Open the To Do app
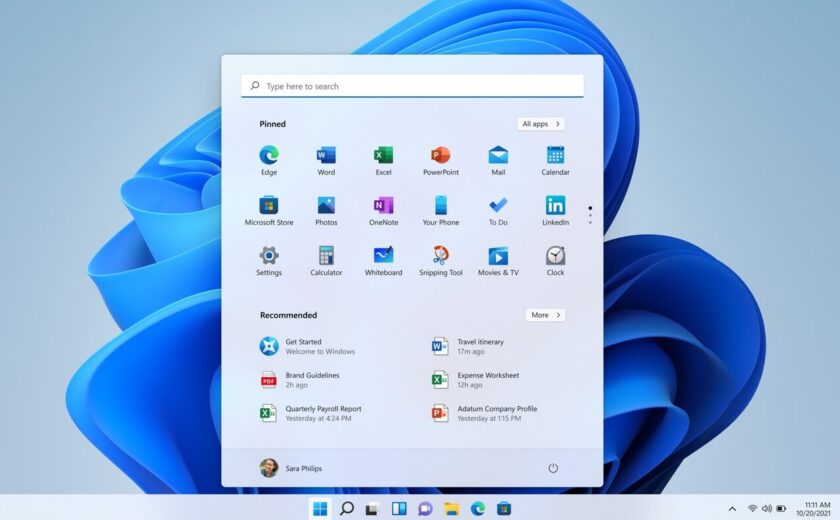 498,210
